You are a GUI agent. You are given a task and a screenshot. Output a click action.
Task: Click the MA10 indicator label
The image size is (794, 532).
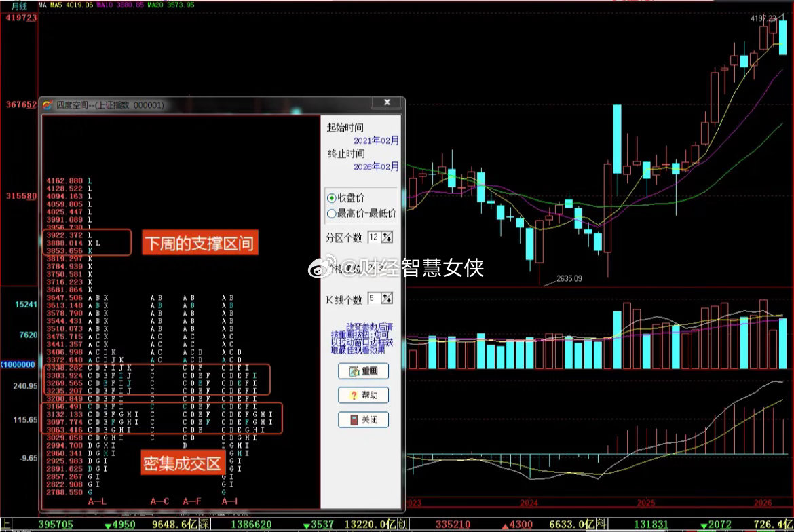pyautogui.click(x=121, y=5)
